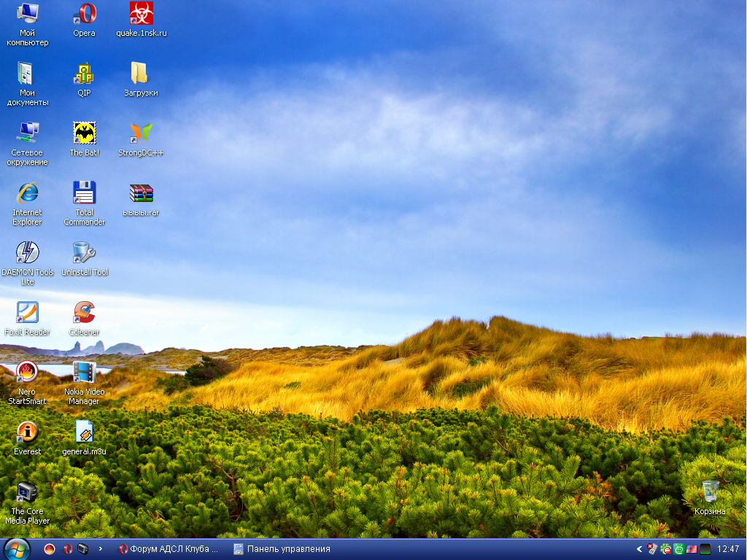Expand hidden system tray icons arrow

point(640,549)
